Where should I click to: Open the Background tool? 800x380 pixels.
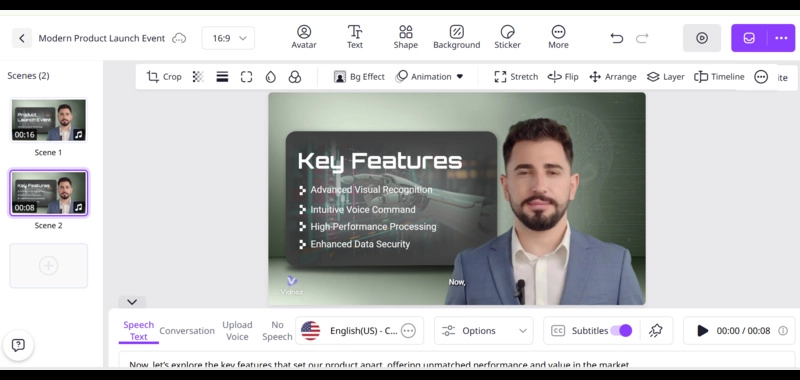[x=457, y=37]
